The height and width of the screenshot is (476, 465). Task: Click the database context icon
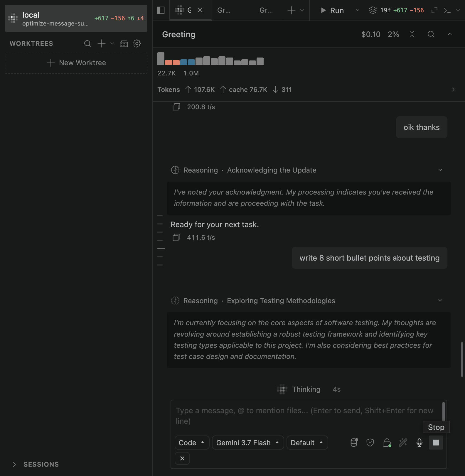tap(354, 443)
